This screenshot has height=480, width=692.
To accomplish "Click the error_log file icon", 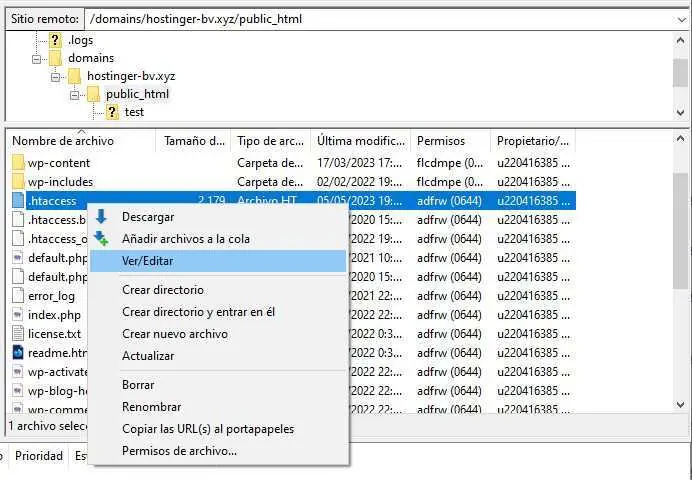I will pyautogui.click(x=18, y=296).
